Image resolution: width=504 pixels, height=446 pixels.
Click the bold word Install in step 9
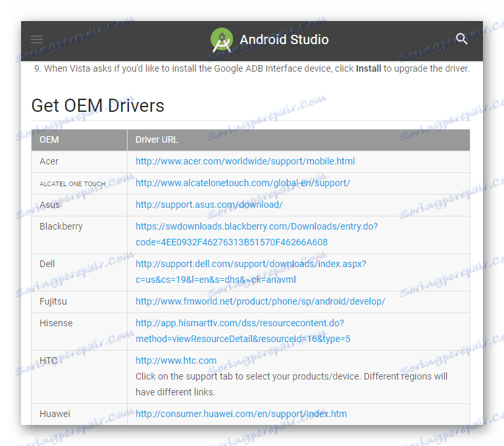click(x=368, y=68)
